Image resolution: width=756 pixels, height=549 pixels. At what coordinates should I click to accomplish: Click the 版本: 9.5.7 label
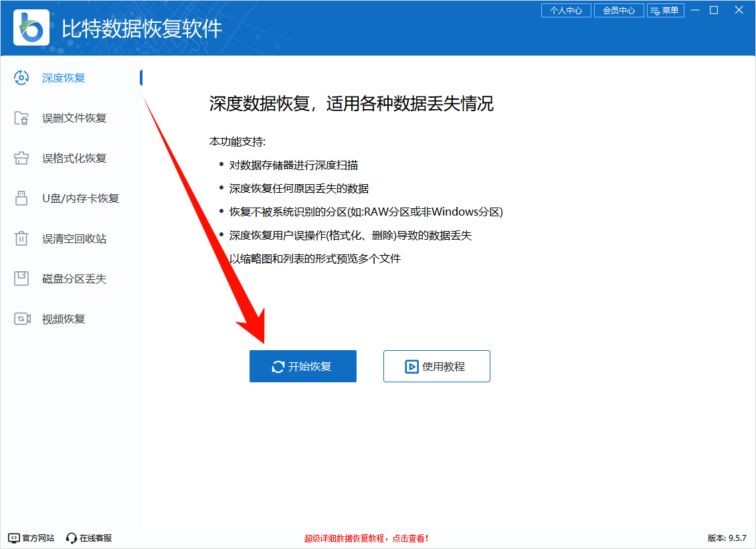(x=727, y=538)
